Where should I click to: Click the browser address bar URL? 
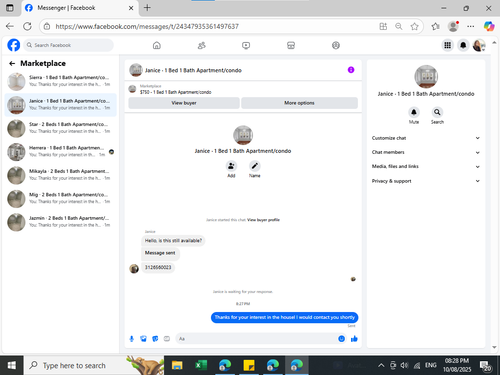click(147, 26)
